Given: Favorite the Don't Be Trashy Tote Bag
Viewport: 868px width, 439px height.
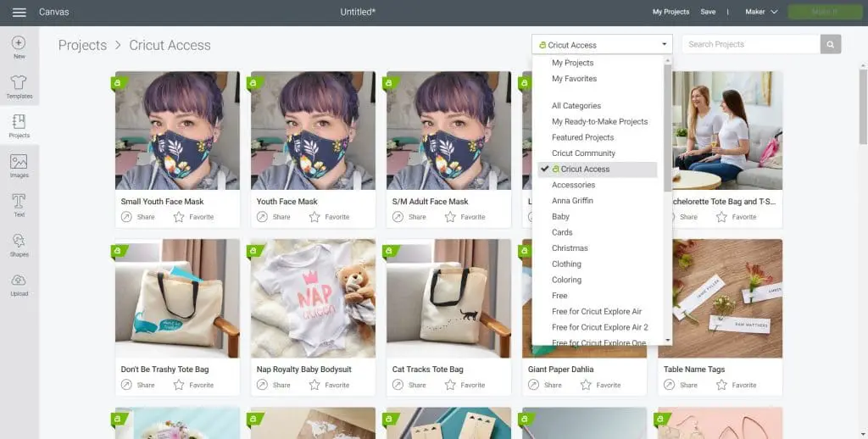Looking at the screenshot, I should pos(193,385).
